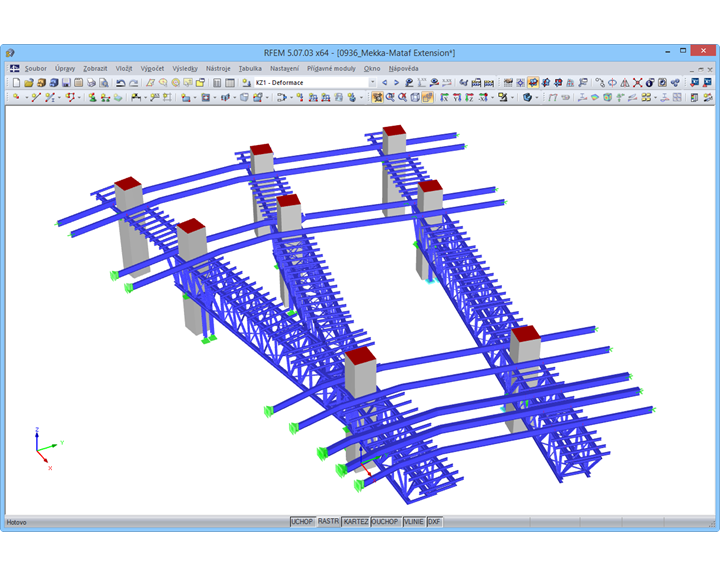
Task: Open the Přídavné moduly menu
Action: point(331,68)
